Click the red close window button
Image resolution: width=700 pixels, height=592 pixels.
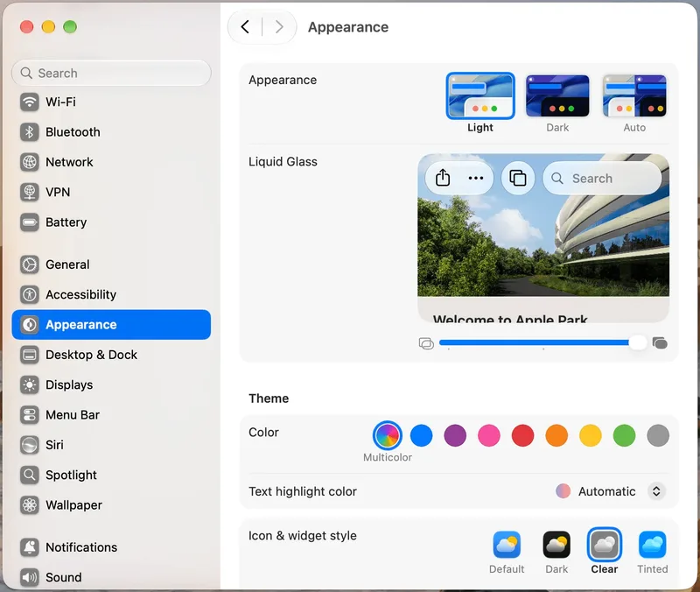click(x=27, y=27)
